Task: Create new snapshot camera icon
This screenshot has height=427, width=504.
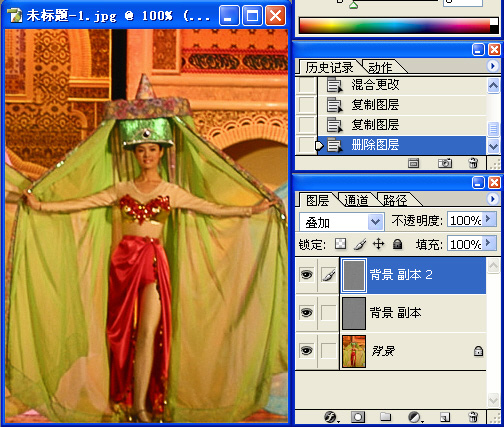Action: click(444, 163)
